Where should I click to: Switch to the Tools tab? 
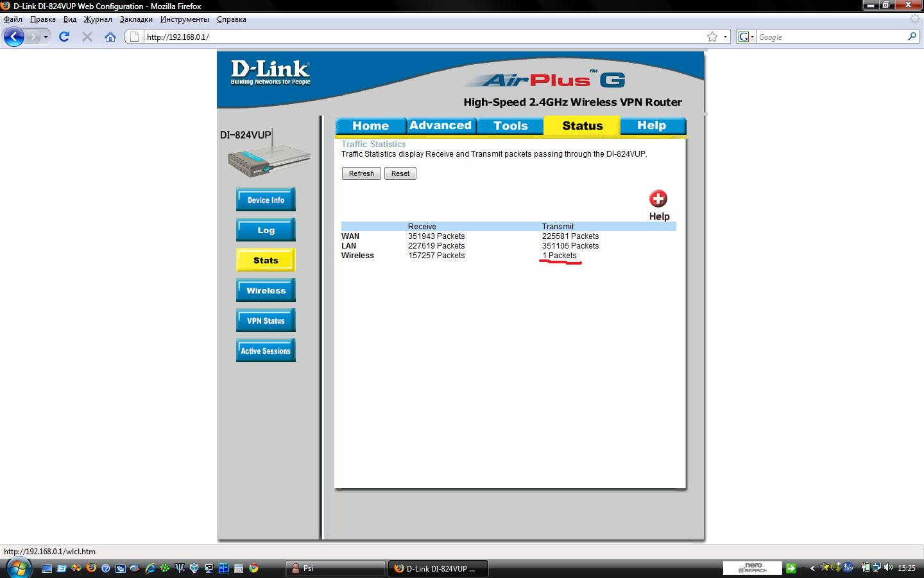[511, 126]
